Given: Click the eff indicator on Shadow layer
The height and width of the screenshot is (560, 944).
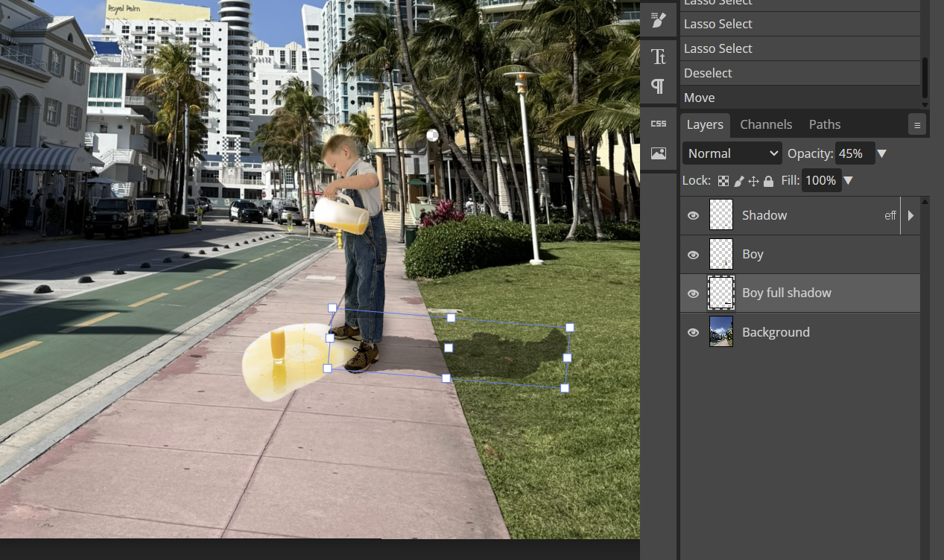Looking at the screenshot, I should pyautogui.click(x=890, y=216).
